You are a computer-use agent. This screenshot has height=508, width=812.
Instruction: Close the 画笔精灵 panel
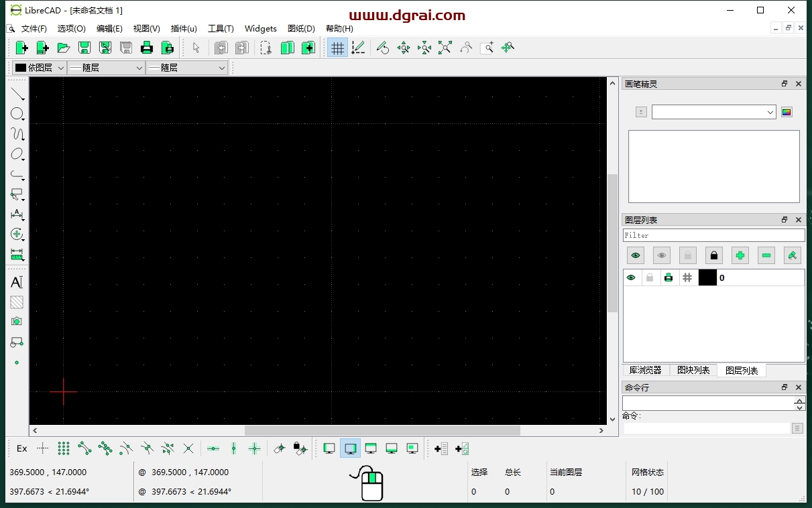(x=799, y=84)
